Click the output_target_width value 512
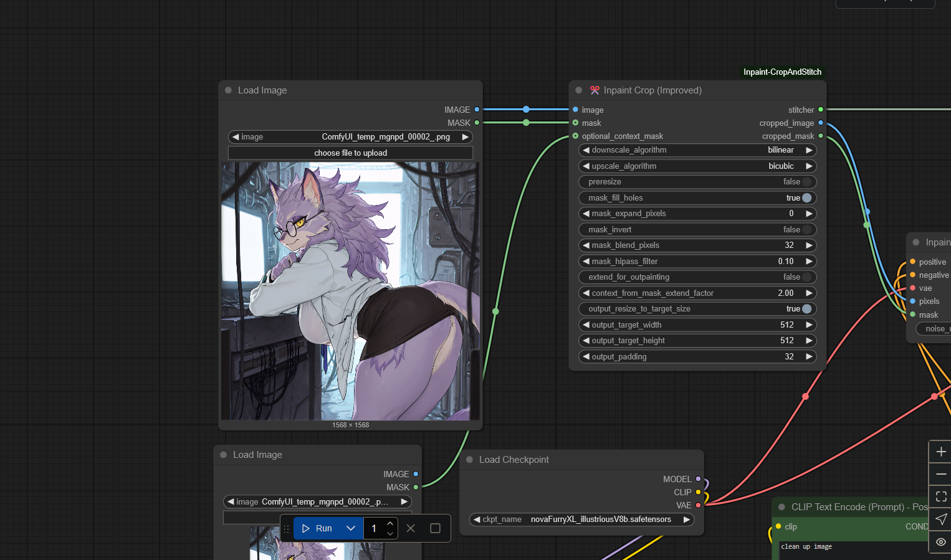The height and width of the screenshot is (560, 951). point(786,325)
